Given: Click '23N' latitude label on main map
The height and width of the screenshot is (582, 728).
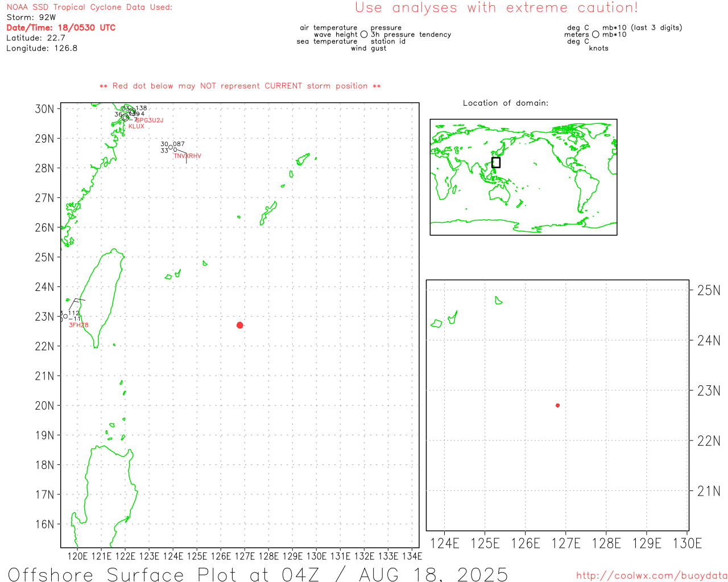Looking at the screenshot, I should tap(44, 317).
